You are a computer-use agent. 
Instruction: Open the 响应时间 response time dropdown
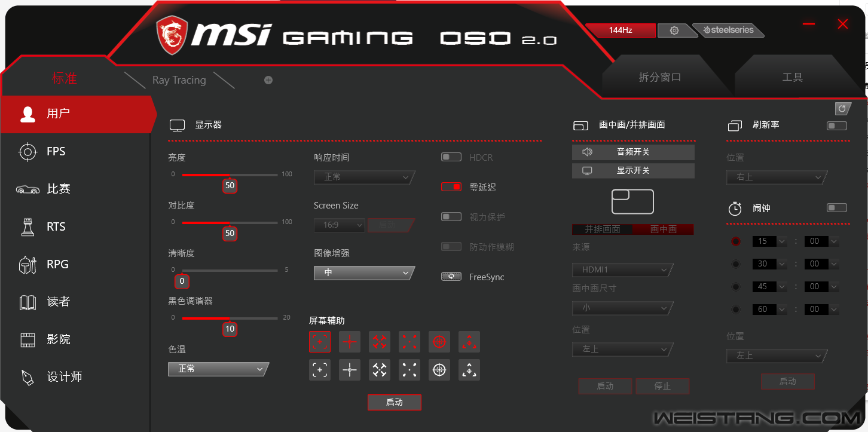coord(364,177)
